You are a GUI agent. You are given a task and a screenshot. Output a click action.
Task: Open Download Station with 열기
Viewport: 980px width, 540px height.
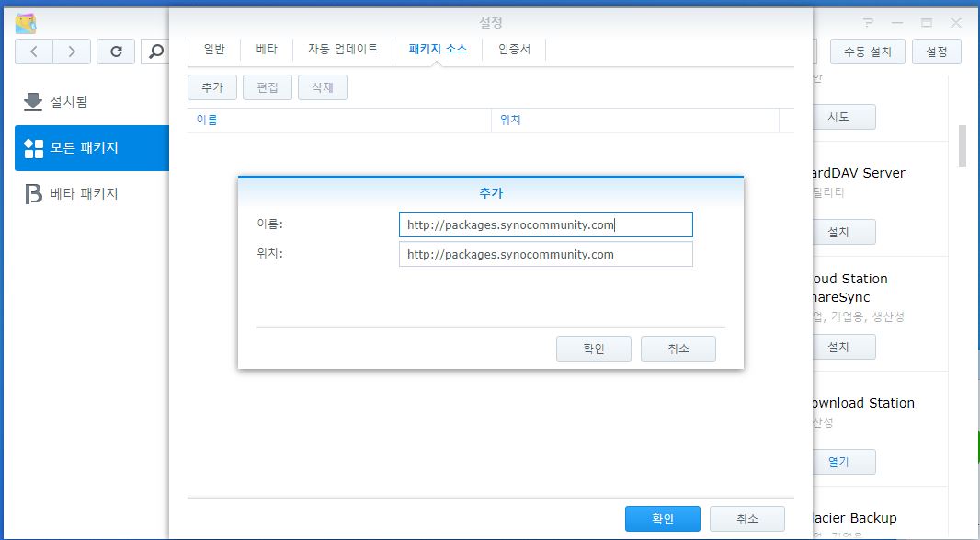click(844, 462)
